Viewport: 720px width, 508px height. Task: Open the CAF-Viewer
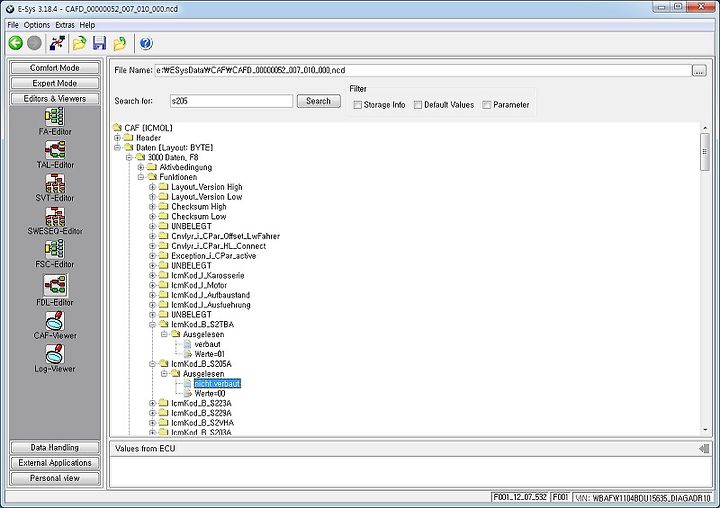pos(55,325)
